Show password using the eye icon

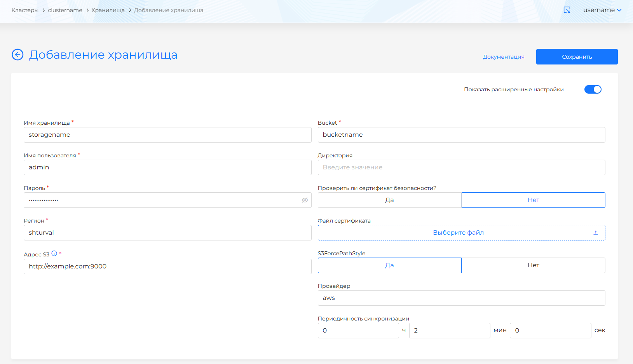click(305, 200)
